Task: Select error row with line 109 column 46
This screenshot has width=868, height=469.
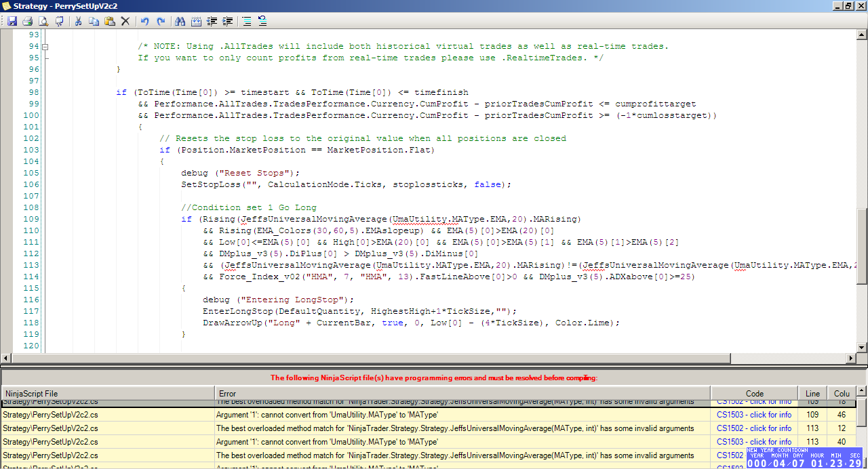Action: coord(428,415)
